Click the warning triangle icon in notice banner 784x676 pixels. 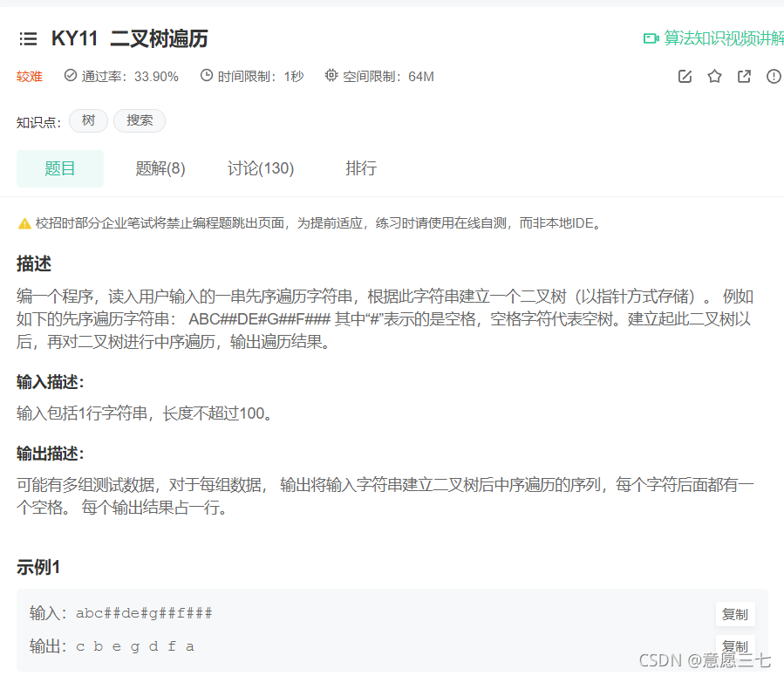[24, 222]
